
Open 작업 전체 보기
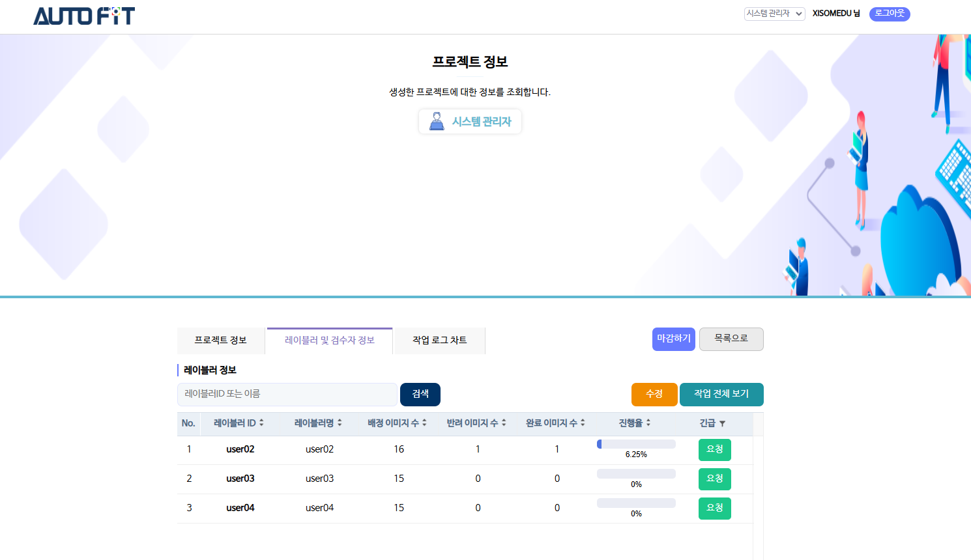(721, 394)
